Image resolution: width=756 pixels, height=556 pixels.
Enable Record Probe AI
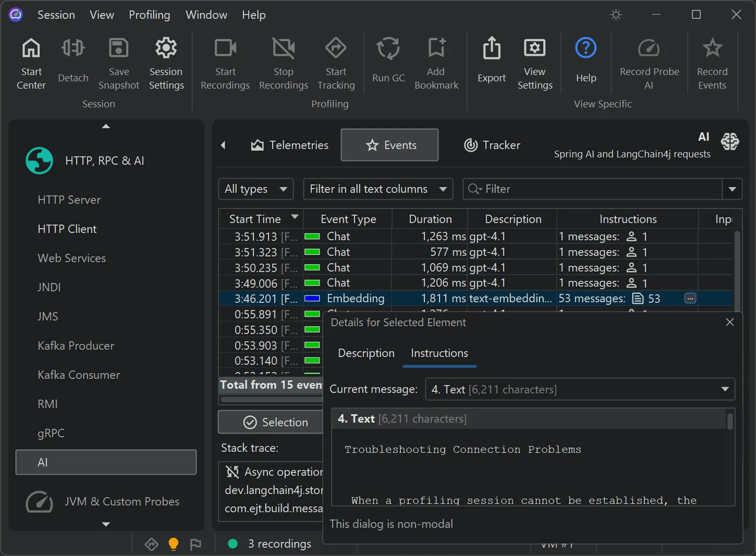648,63
